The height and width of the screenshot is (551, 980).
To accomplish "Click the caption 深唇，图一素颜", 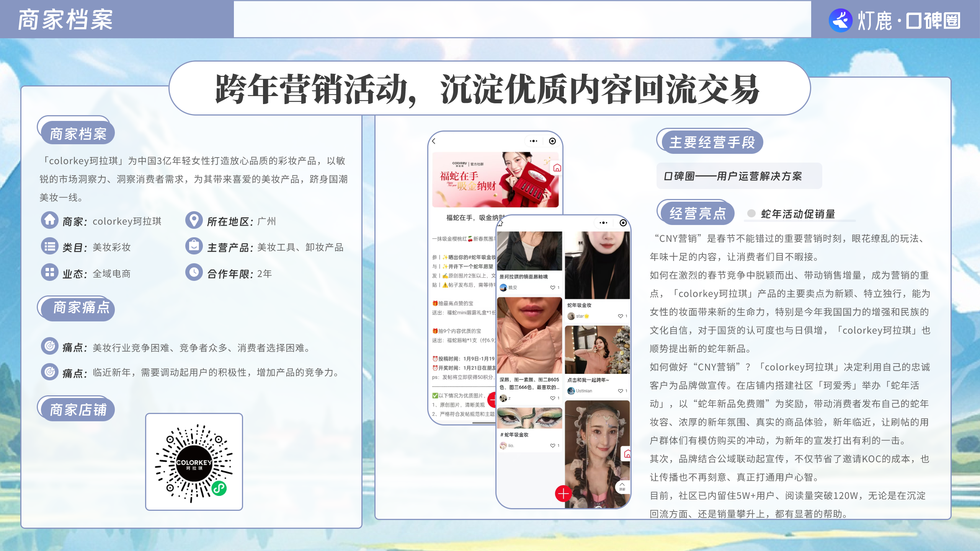I will click(x=529, y=383).
